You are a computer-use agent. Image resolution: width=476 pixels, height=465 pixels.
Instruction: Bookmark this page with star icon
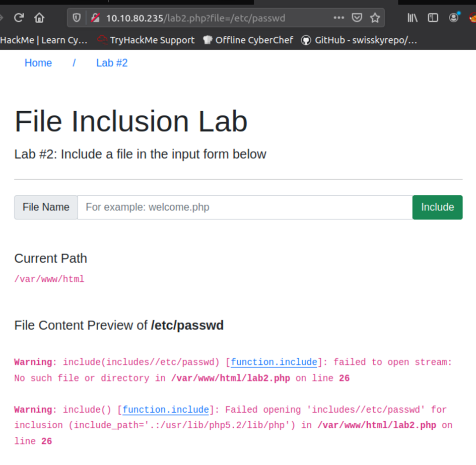(375, 18)
